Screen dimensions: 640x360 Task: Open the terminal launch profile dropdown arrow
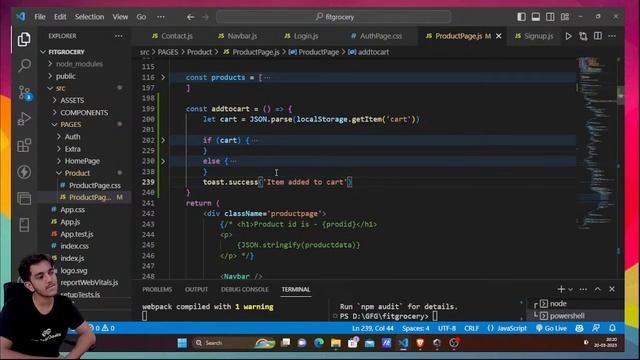(570, 289)
